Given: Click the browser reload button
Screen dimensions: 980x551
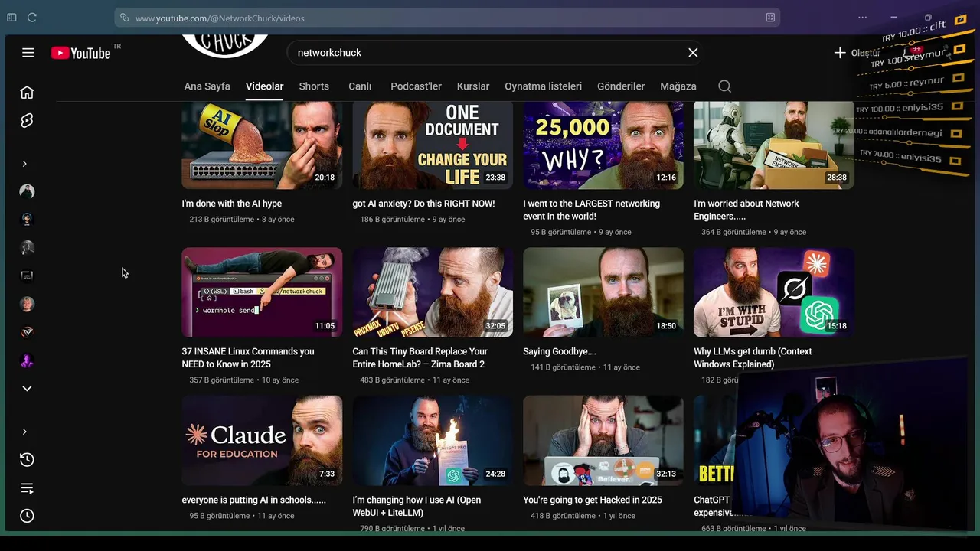Looking at the screenshot, I should click(x=32, y=18).
